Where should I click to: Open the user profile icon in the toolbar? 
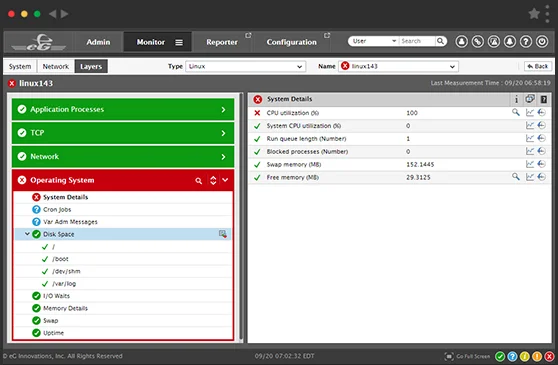pyautogui.click(x=462, y=42)
